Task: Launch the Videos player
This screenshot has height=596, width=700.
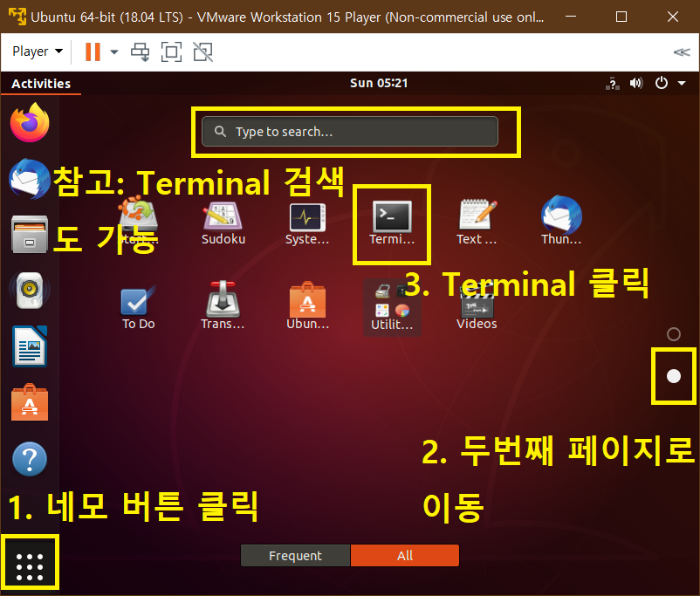Action: 477,308
